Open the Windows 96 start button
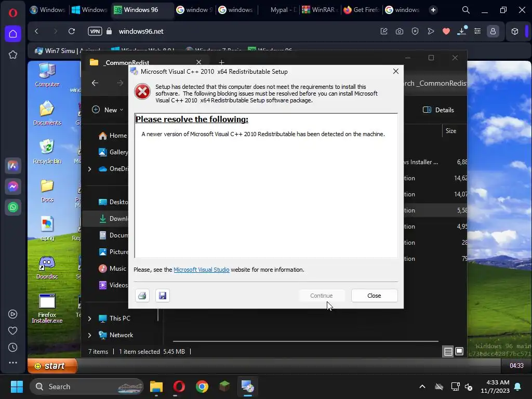The image size is (532, 399). click(52, 366)
